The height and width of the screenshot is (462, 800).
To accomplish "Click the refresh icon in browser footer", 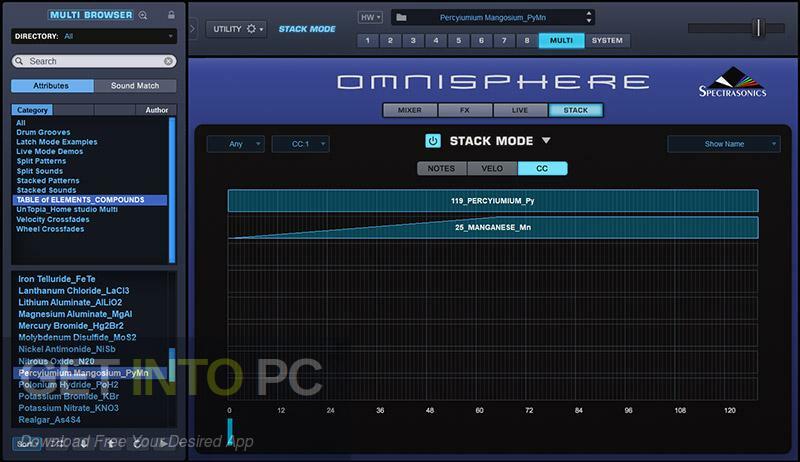I will click(137, 443).
